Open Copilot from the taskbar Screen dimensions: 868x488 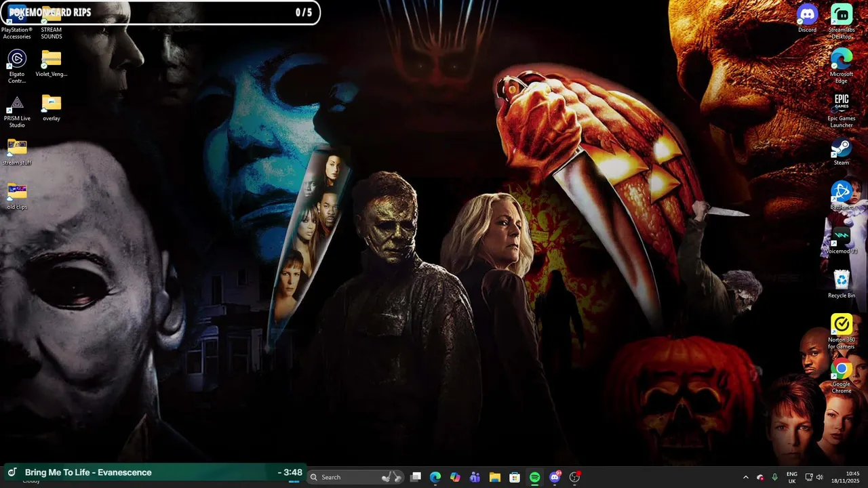click(455, 477)
